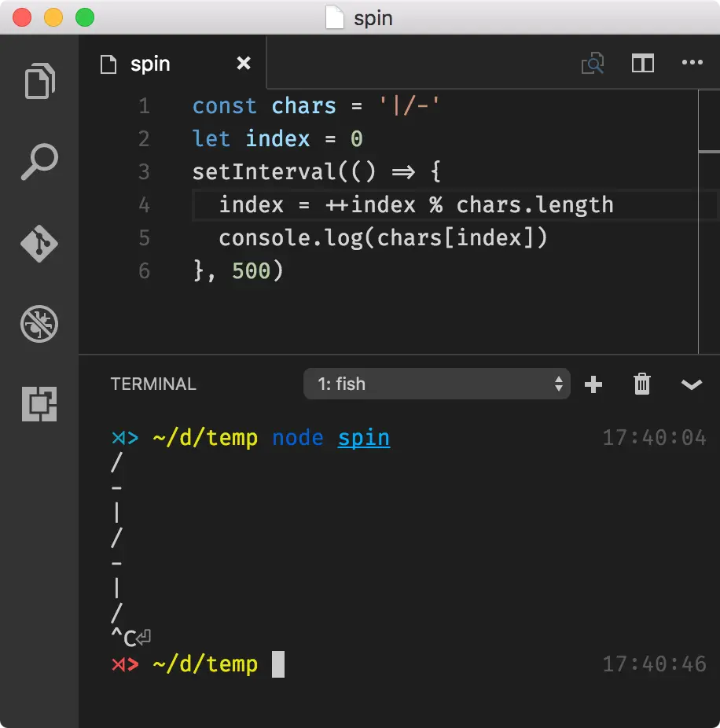Image resolution: width=720 pixels, height=728 pixels.
Task: Kill the terminal with trash icon
Action: (x=642, y=384)
